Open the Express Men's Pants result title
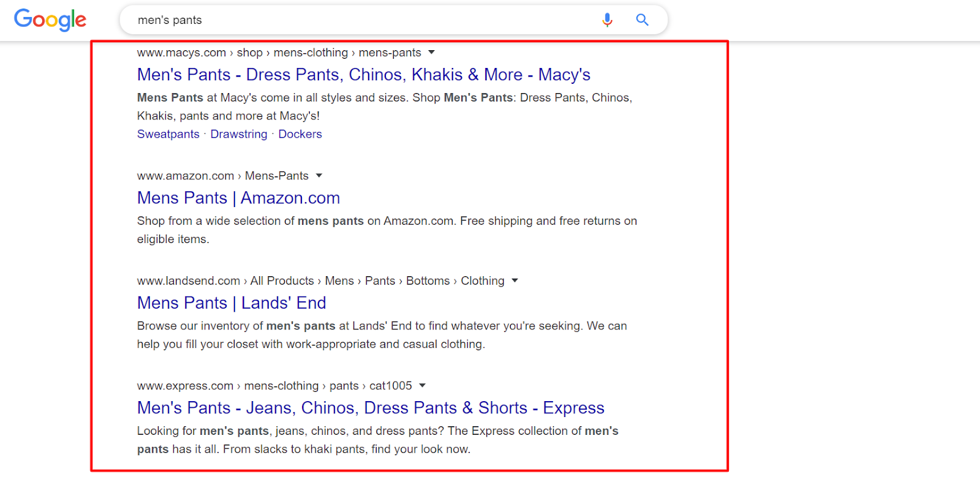Screen dimensions: 980x485 click(x=371, y=408)
